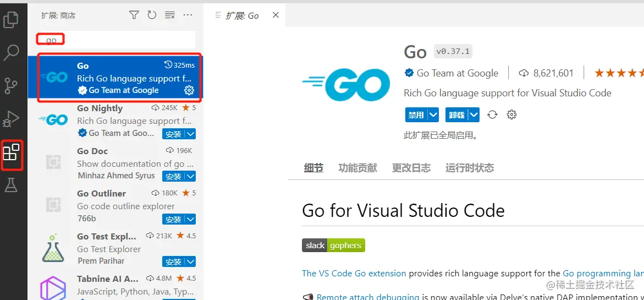
Task: Select Tabnine AI extension entry
Action: 116,285
